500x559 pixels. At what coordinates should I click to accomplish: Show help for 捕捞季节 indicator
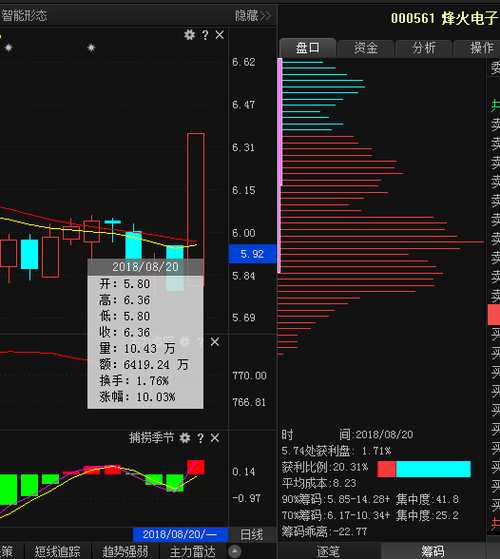click(x=201, y=438)
